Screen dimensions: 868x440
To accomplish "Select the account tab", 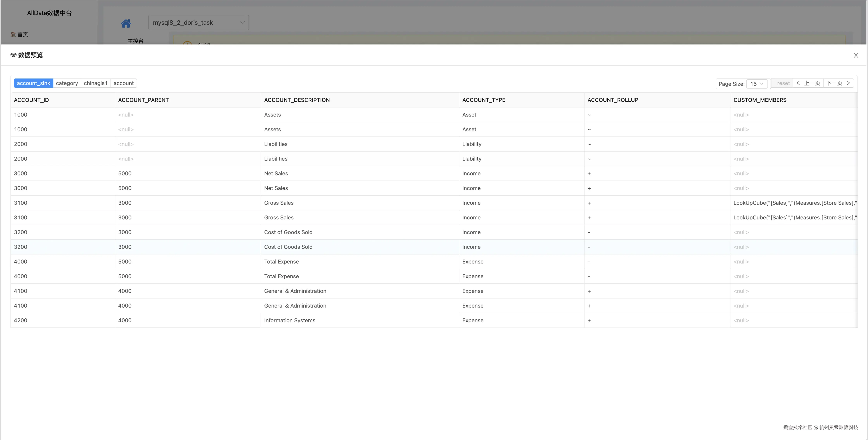I will click(x=123, y=83).
